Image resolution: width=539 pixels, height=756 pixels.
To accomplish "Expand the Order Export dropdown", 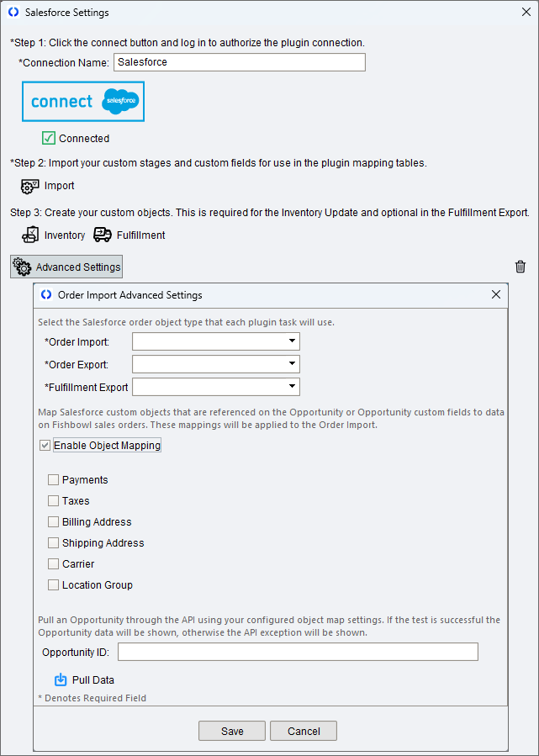I will pyautogui.click(x=291, y=364).
